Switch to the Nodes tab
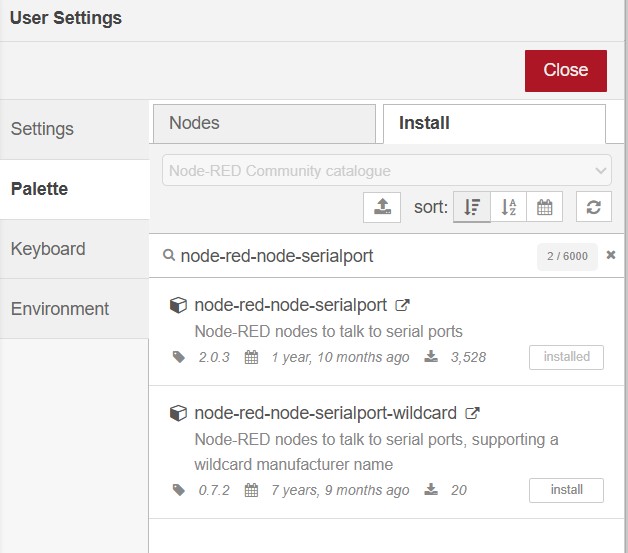The width and height of the screenshot is (628, 553). tap(264, 123)
